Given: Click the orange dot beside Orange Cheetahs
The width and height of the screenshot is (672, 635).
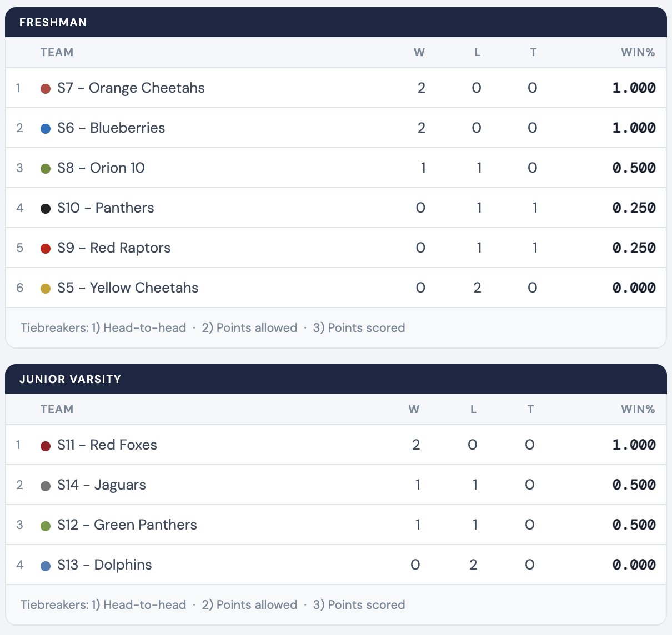Looking at the screenshot, I should point(46,89).
